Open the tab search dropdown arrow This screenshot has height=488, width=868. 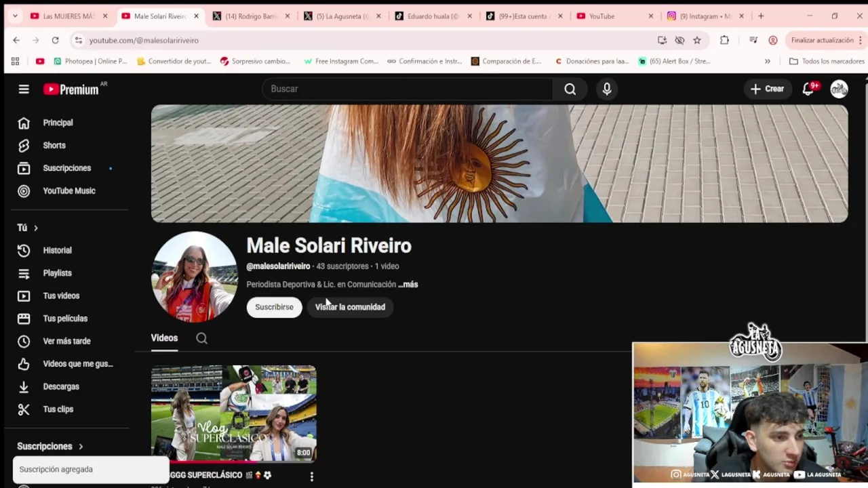[x=15, y=16]
